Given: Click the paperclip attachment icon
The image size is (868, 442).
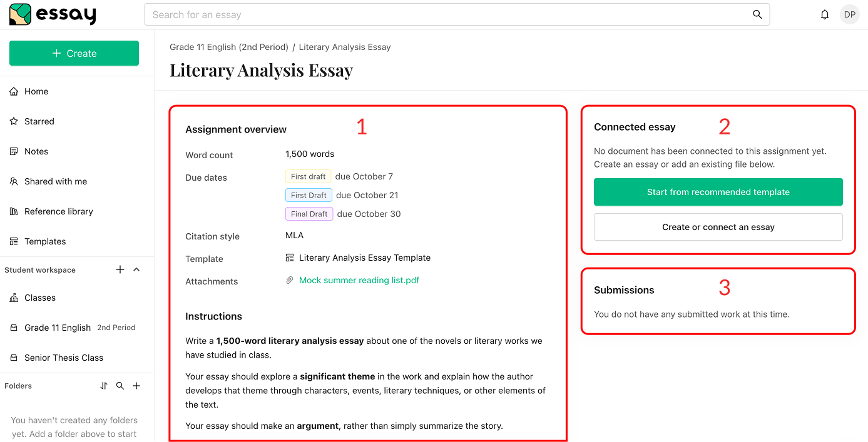Looking at the screenshot, I should [290, 280].
